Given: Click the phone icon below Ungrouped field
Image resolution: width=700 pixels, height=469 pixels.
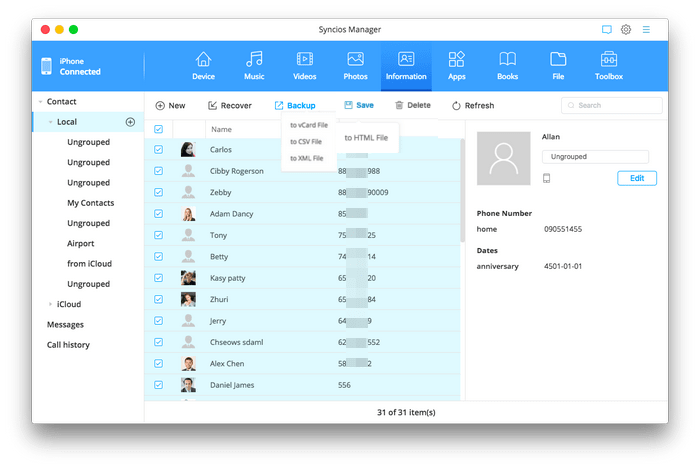Looking at the screenshot, I should click(546, 178).
